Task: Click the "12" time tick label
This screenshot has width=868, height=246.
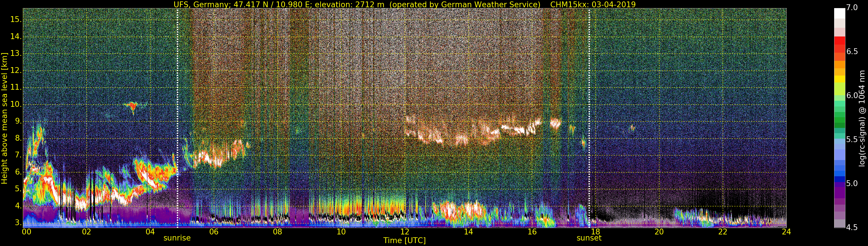Action: [405, 232]
